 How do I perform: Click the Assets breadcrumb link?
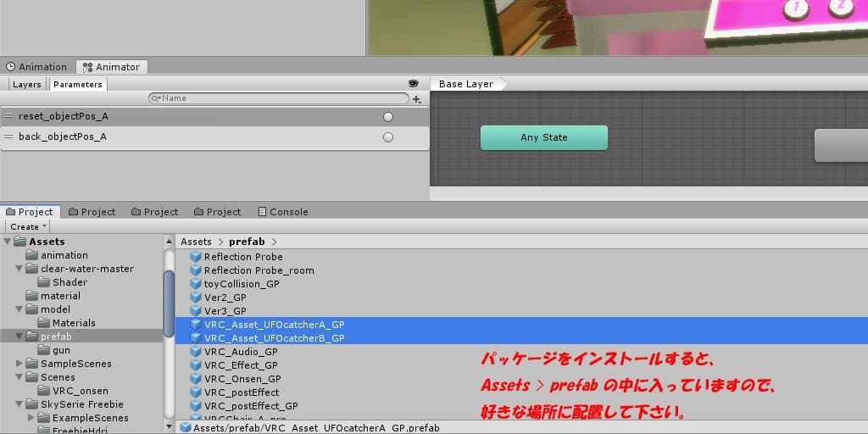click(196, 242)
